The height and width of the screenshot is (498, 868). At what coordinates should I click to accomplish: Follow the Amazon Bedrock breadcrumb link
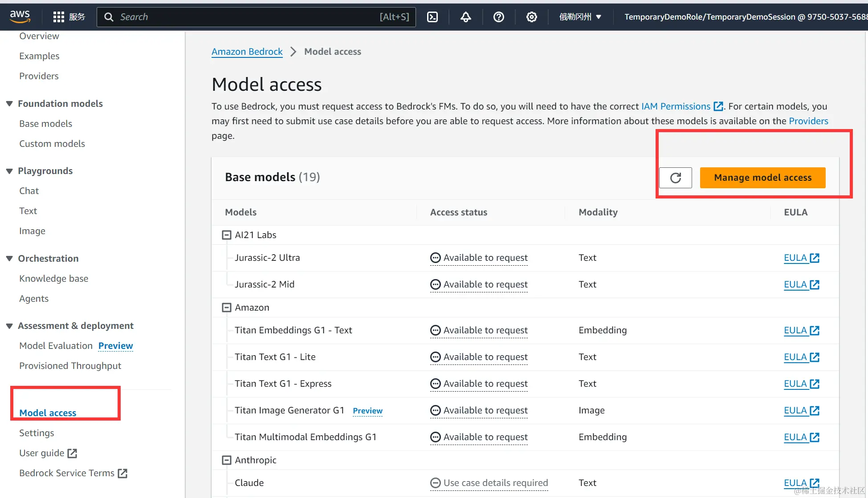[x=247, y=52]
